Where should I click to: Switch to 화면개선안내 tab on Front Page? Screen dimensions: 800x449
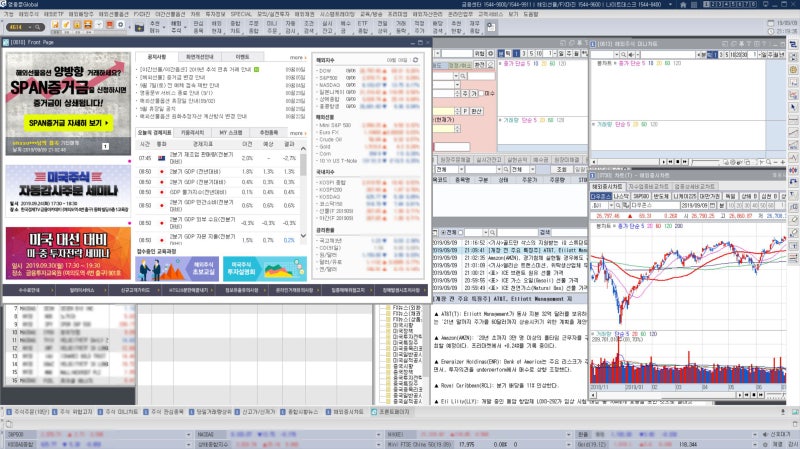199,57
